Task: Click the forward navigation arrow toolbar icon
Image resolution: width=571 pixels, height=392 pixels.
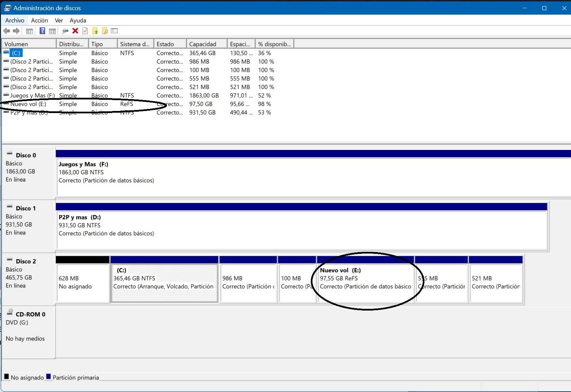Action: pyautogui.click(x=16, y=31)
